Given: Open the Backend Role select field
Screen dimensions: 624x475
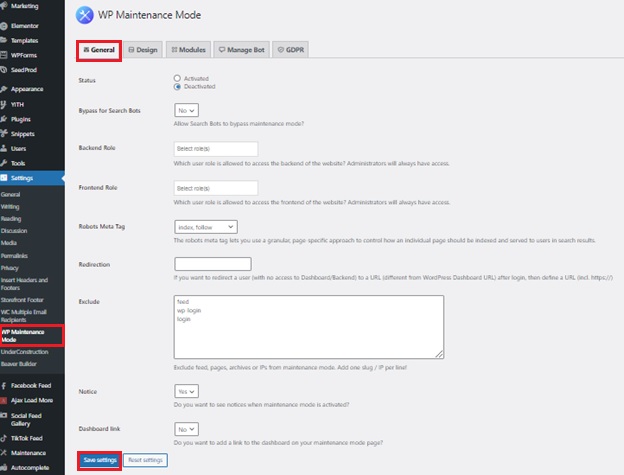Looking at the screenshot, I should point(216,148).
